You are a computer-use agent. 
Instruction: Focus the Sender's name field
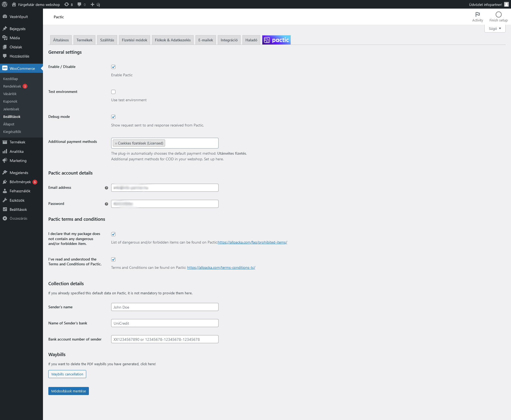pos(165,307)
